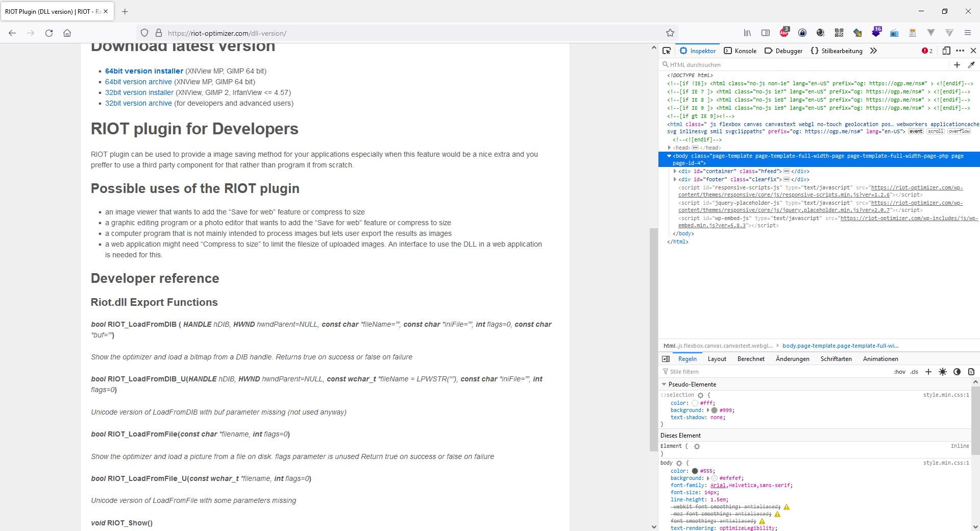Open the Firefox application hamburger menu

click(x=968, y=33)
